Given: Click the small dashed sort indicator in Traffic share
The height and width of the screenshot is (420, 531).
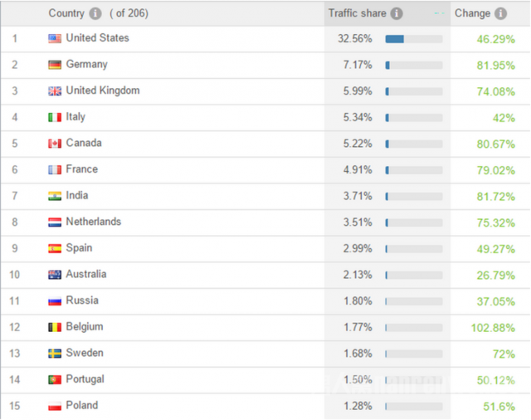Looking at the screenshot, I should (x=439, y=13).
